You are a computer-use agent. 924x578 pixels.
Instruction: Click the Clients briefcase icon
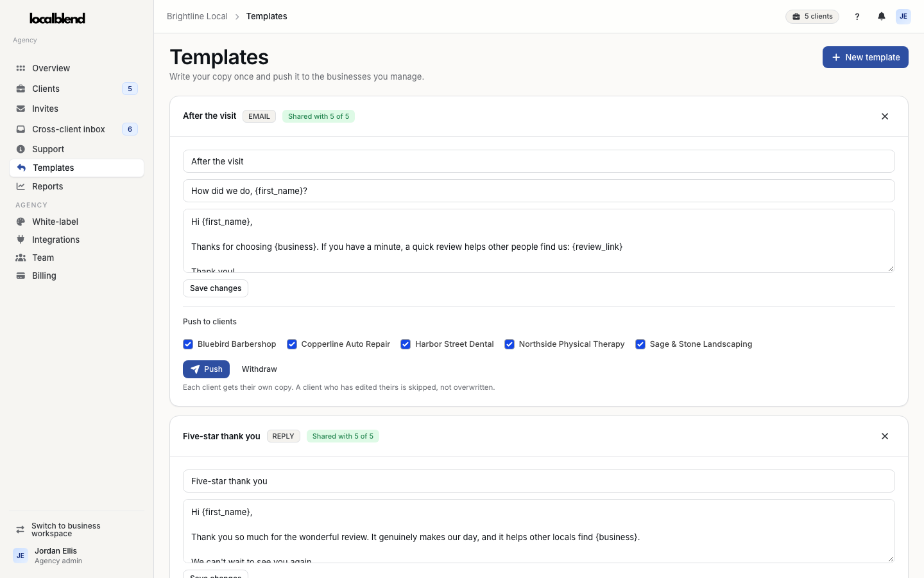[21, 89]
